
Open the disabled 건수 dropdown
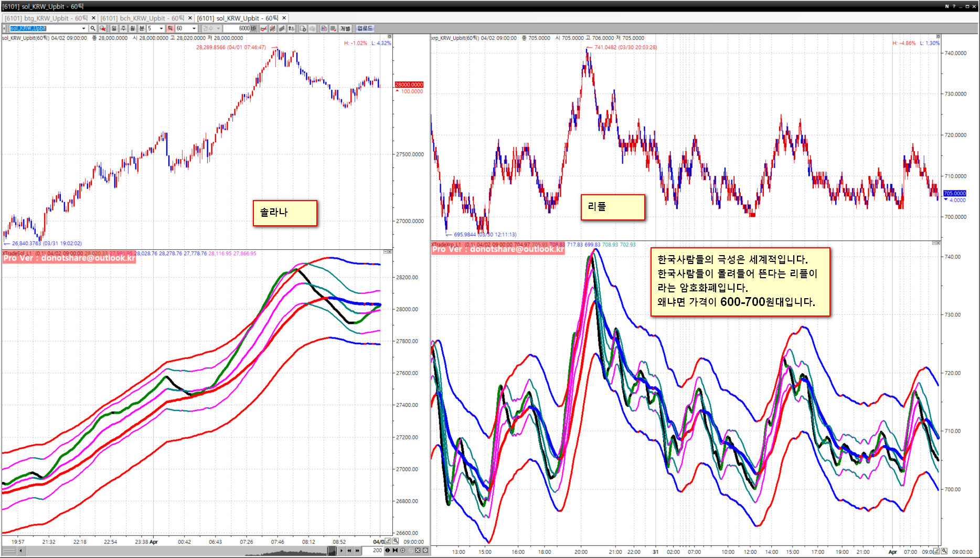(212, 28)
